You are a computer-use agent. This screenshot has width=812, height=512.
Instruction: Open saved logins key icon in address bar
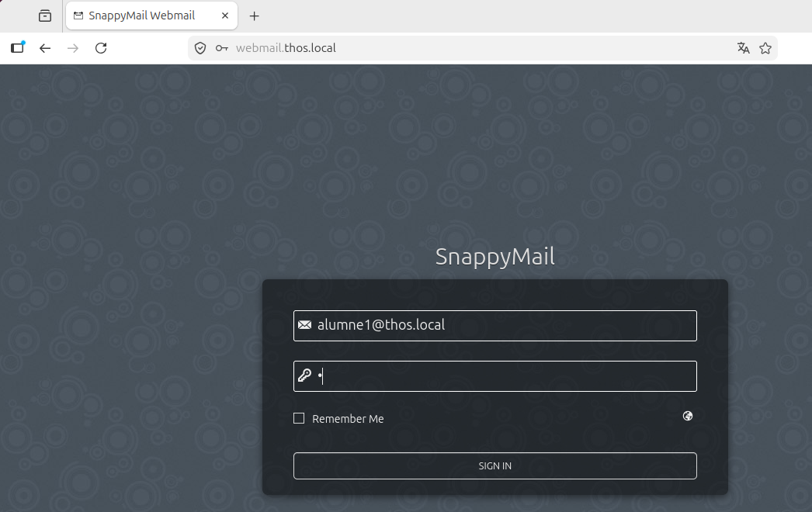point(222,48)
